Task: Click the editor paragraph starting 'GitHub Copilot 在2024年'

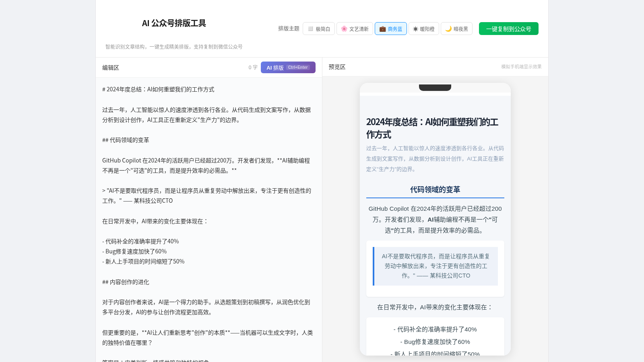Action: coord(206,165)
